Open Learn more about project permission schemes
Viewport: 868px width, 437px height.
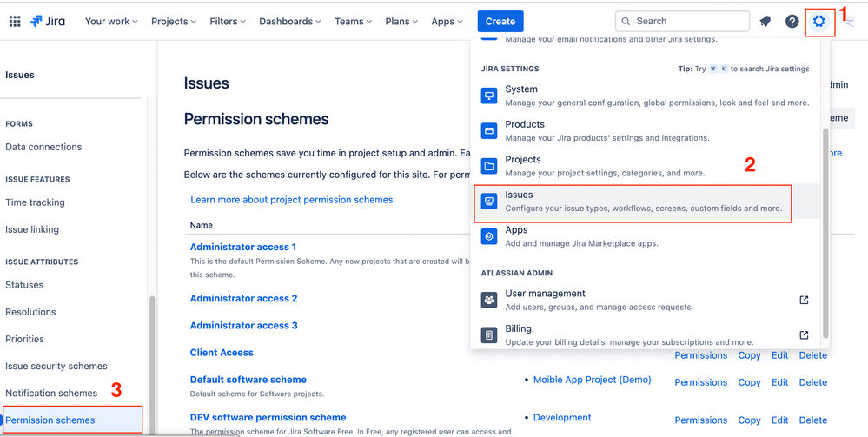(292, 200)
